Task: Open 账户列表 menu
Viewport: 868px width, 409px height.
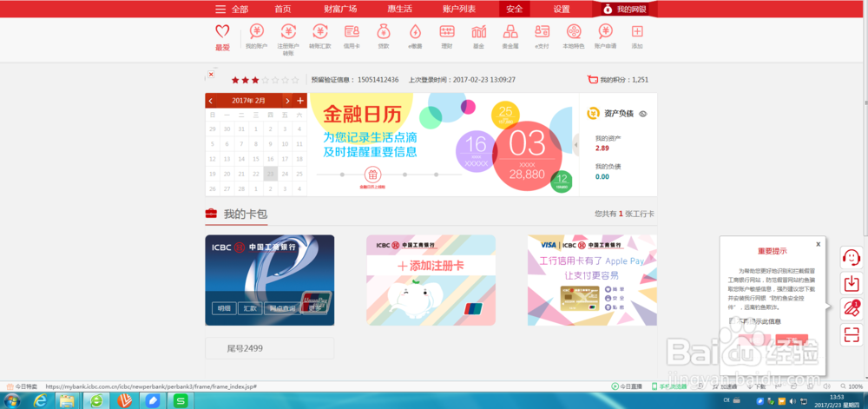Action: point(459,9)
